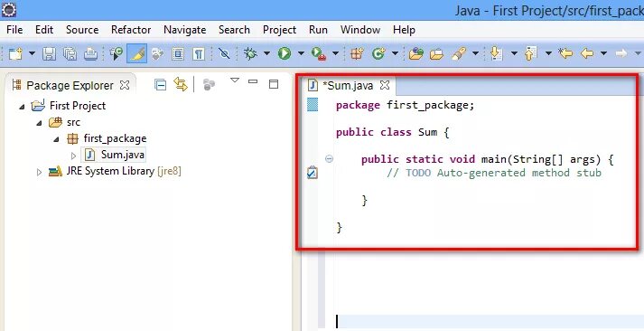Click the Search flashlight icon
644x331 pixels.
point(459,54)
